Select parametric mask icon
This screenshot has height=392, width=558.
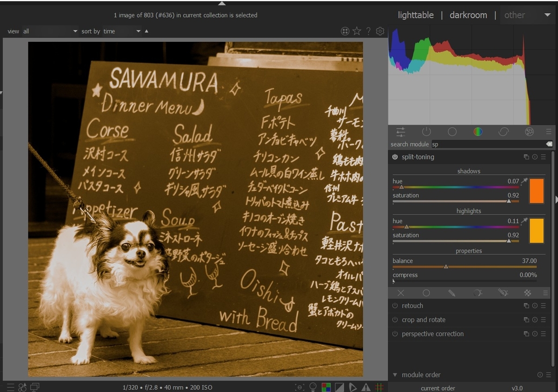(x=477, y=293)
